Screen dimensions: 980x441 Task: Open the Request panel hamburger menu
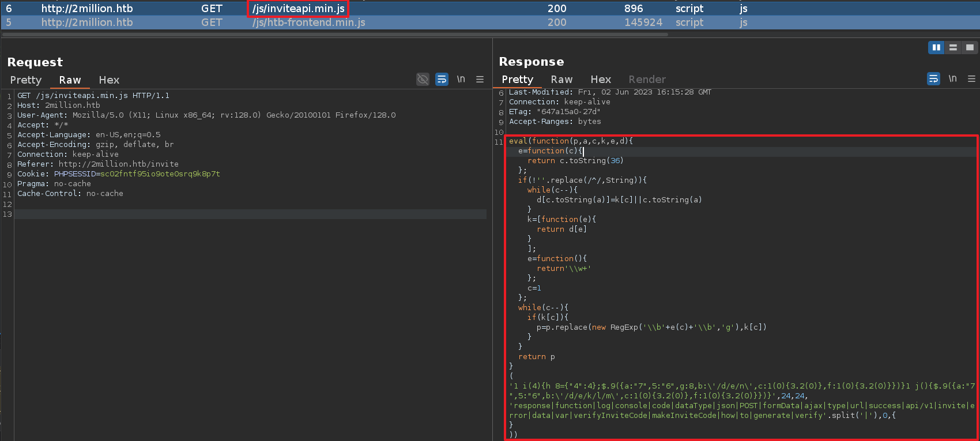coord(480,80)
